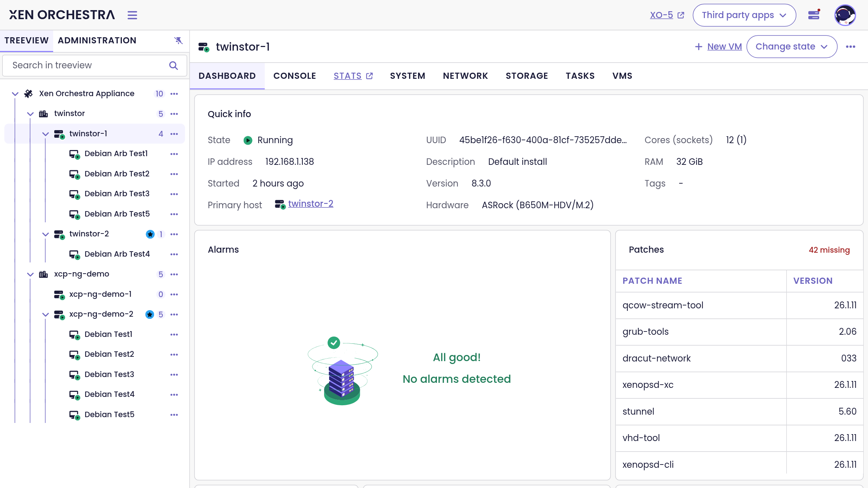Image resolution: width=868 pixels, height=488 pixels.
Task: Collapse the twinstor-2 host node
Action: pos(46,234)
